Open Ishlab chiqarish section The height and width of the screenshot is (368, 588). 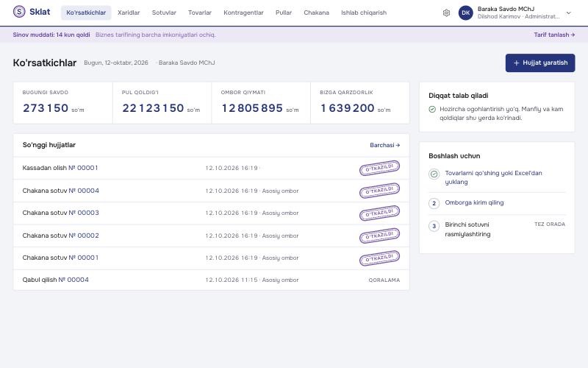pyautogui.click(x=364, y=13)
